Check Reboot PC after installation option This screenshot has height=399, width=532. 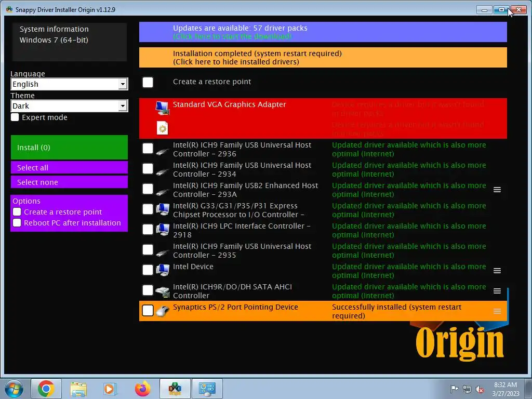[x=17, y=223]
